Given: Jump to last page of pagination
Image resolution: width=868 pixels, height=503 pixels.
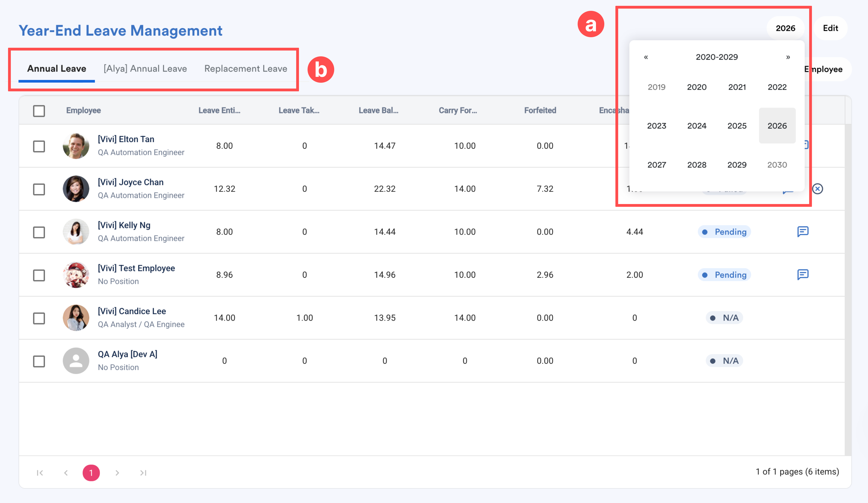Looking at the screenshot, I should 143,473.
